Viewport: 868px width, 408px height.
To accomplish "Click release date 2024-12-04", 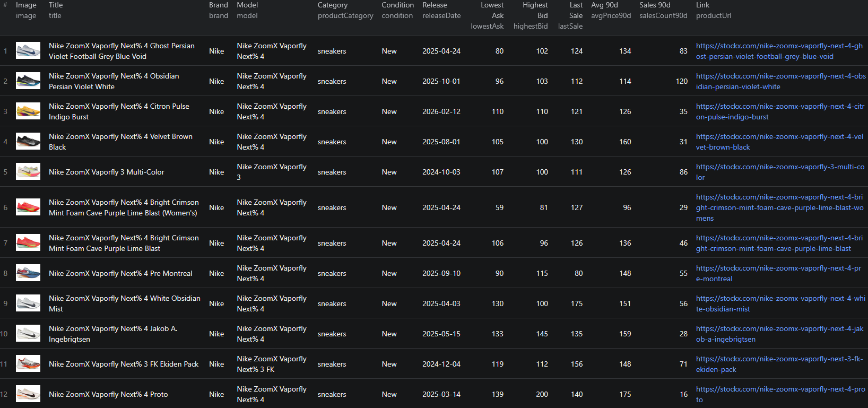I will tap(441, 364).
